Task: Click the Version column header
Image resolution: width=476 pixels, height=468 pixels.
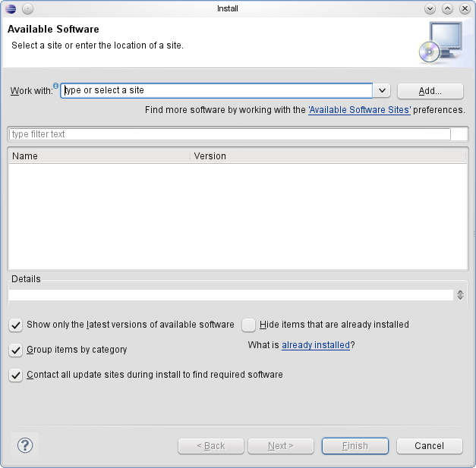Action: point(326,155)
